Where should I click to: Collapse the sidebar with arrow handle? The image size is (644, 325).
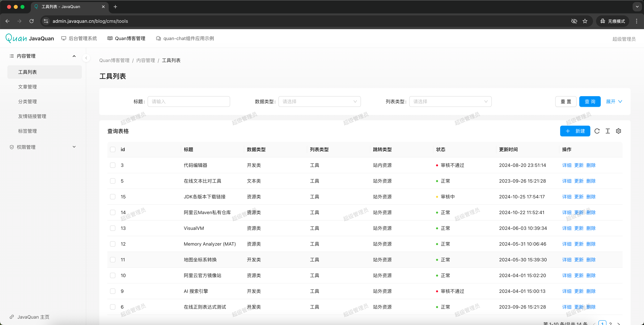86,58
